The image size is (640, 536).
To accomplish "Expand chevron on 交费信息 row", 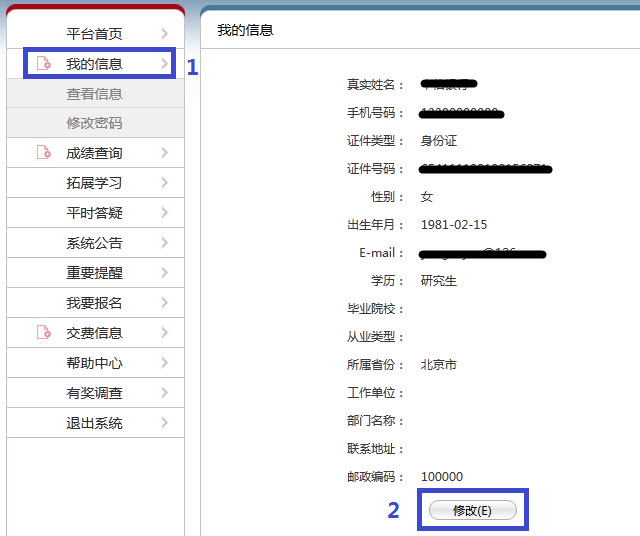I will tap(164, 333).
